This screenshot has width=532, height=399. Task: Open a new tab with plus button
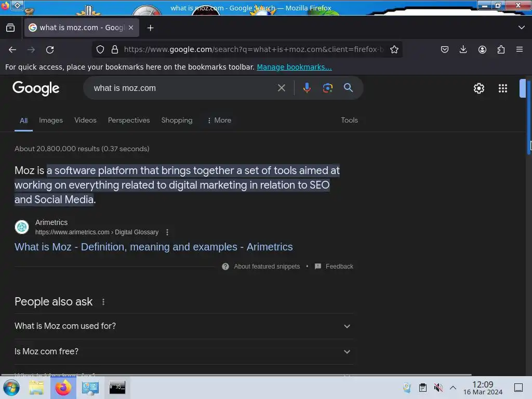pos(150,28)
